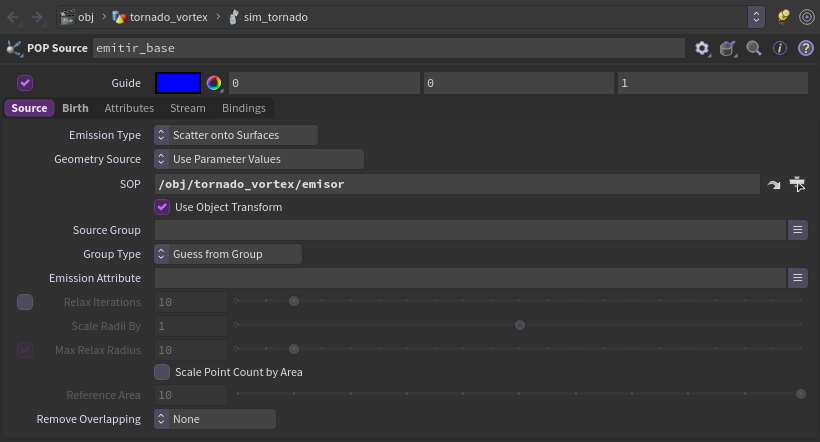Click the Scale Radii By slider handle
This screenshot has height=442, width=820.
(x=520, y=325)
